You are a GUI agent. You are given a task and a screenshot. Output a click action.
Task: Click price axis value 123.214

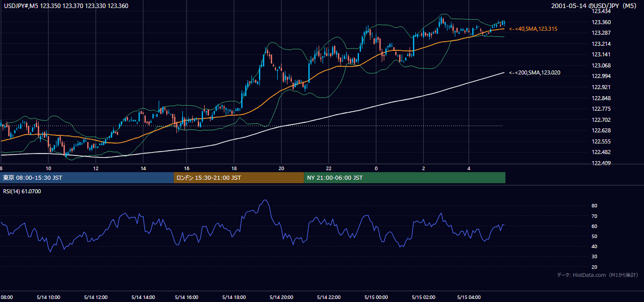[601, 44]
